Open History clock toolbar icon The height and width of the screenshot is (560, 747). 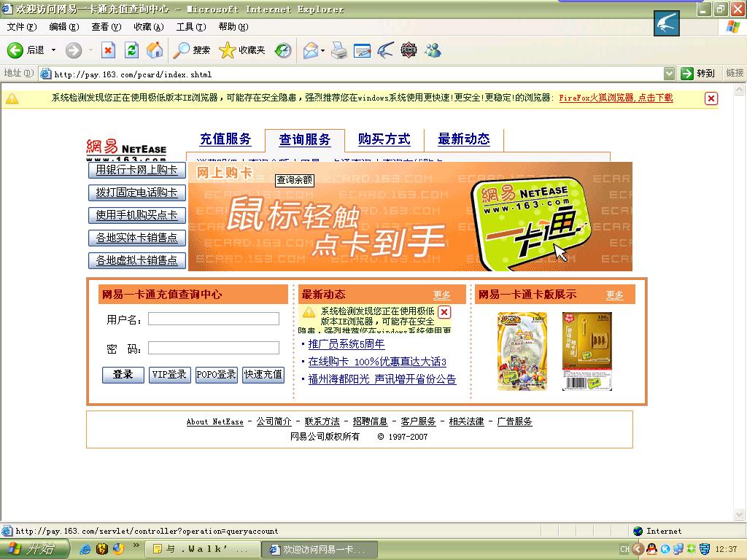(x=283, y=50)
